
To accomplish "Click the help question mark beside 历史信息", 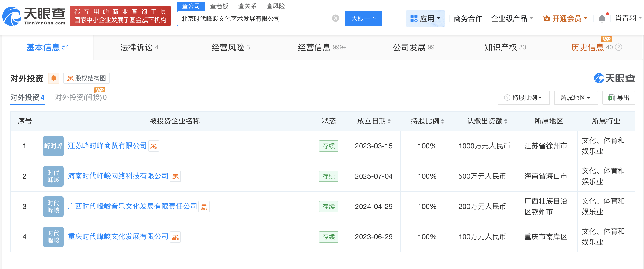I will click(619, 47).
